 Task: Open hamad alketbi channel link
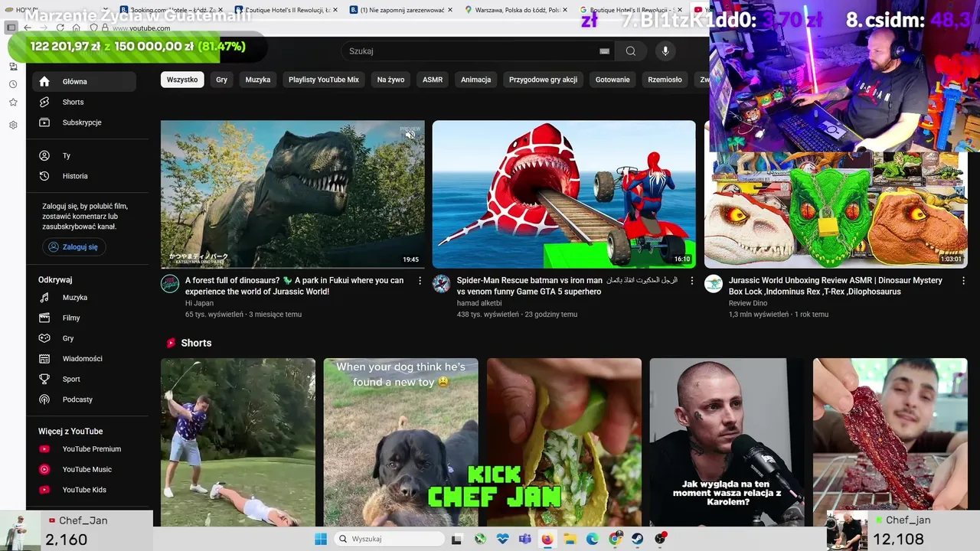pos(479,303)
